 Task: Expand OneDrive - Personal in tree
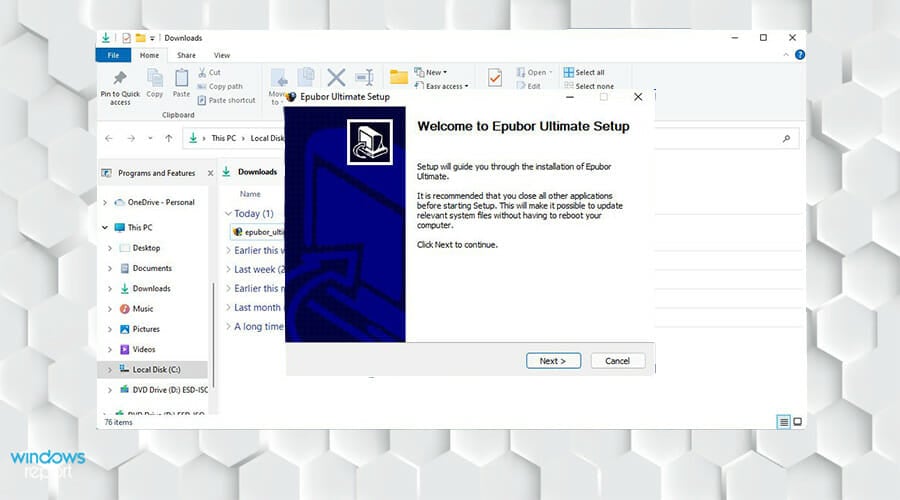point(105,203)
